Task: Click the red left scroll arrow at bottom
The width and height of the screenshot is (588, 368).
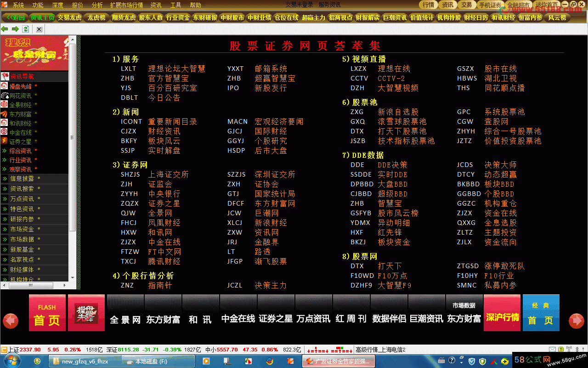Action: click(x=11, y=320)
